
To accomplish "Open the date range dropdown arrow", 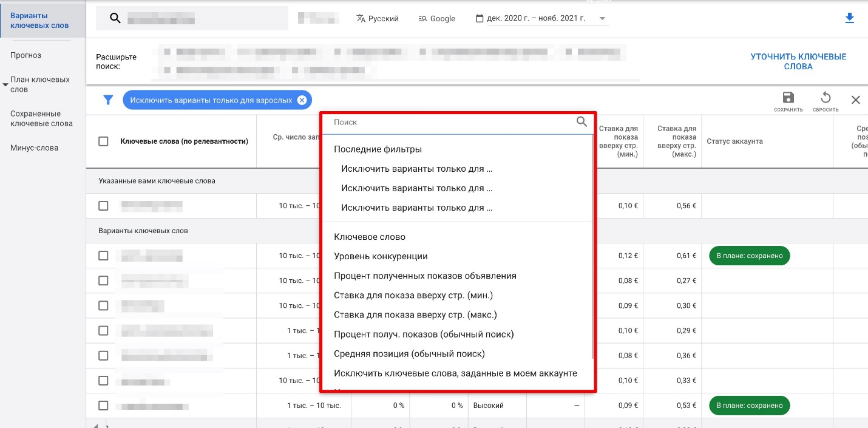I will click(601, 18).
